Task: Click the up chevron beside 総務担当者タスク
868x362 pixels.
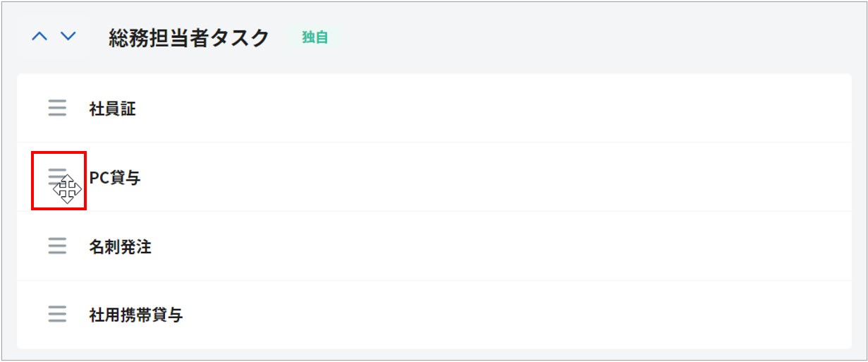Action: click(x=39, y=37)
